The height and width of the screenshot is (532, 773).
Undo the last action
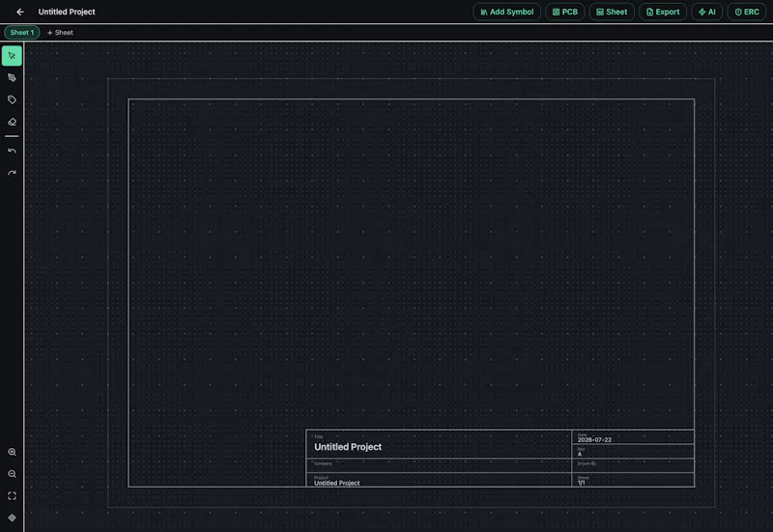12,151
